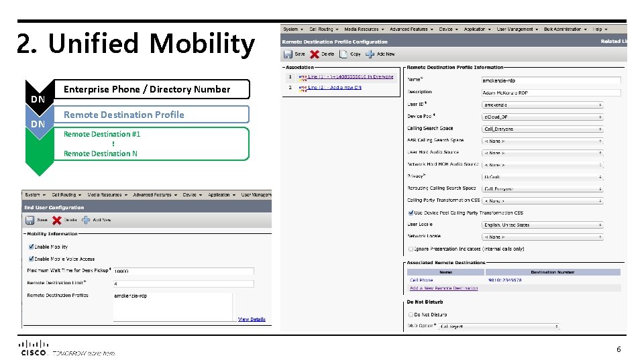Viewport: 644px width, 362px height.
Task: Click the Description field Adam McKenzie RDP
Action: point(551,93)
